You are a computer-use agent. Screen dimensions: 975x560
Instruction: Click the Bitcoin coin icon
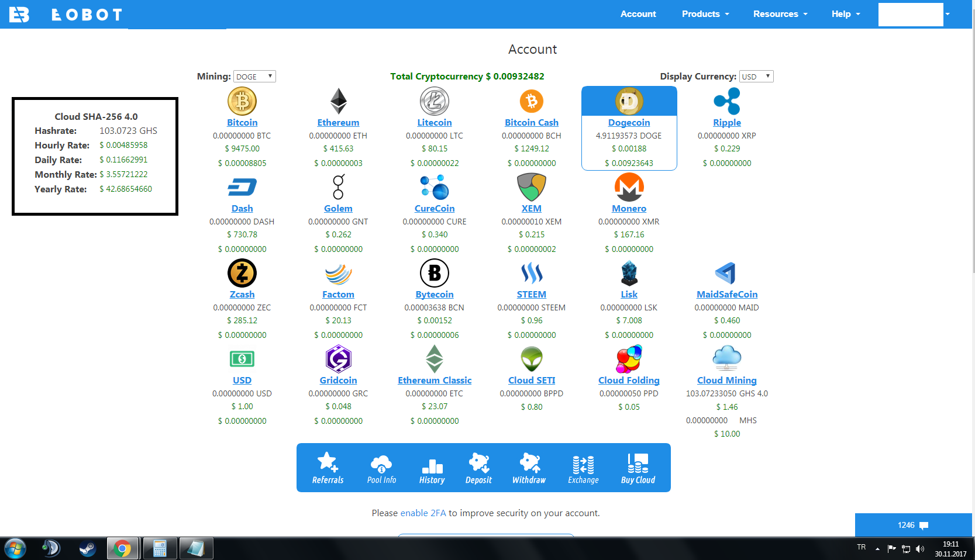click(242, 101)
